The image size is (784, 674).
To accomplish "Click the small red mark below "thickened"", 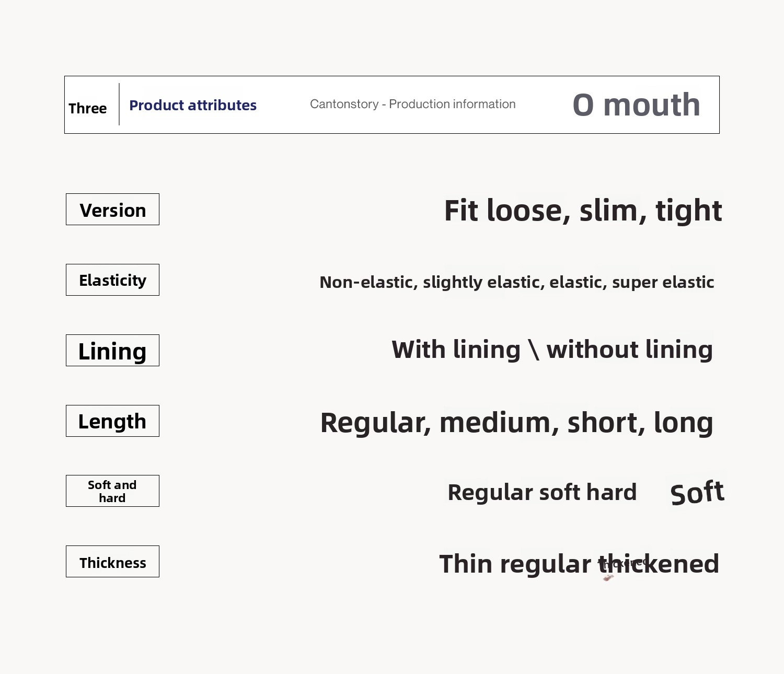I will (x=608, y=578).
